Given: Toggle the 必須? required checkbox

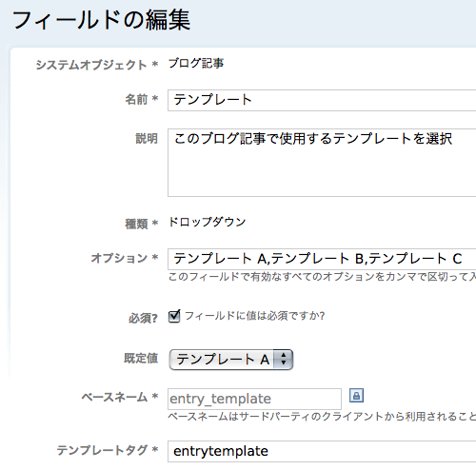Looking at the screenshot, I should pos(174,316).
